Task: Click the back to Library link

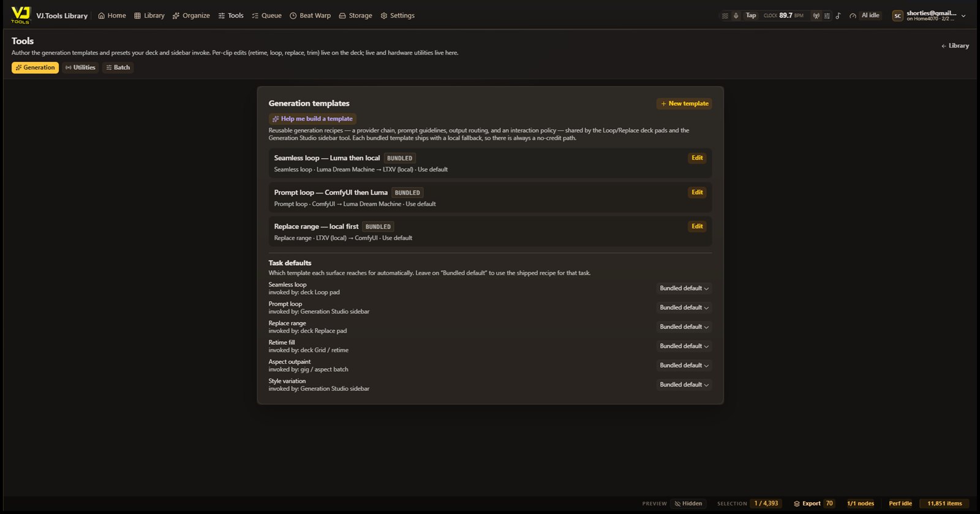Action: click(x=955, y=46)
